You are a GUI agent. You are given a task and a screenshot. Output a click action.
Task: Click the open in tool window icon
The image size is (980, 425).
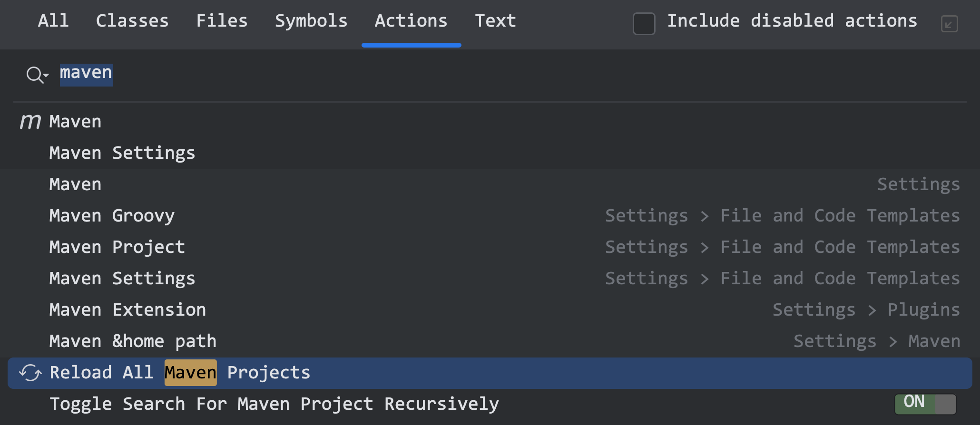tap(949, 24)
